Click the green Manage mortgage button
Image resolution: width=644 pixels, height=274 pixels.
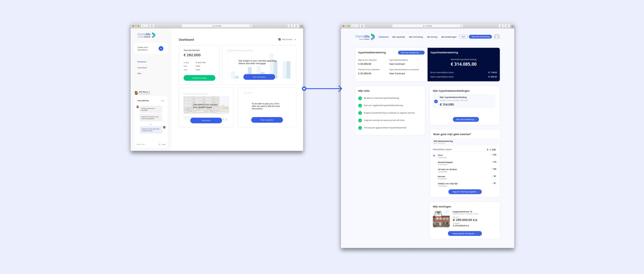pos(199,78)
